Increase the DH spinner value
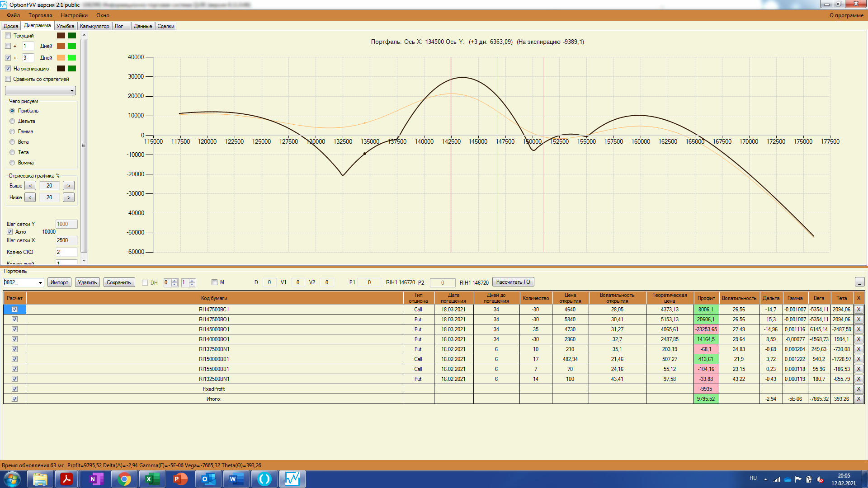 click(x=175, y=281)
